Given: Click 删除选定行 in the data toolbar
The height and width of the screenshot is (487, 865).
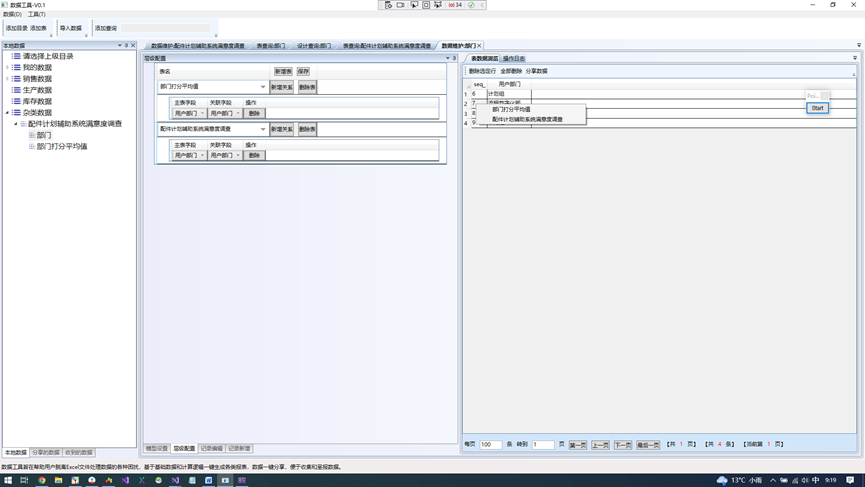Looking at the screenshot, I should click(482, 71).
